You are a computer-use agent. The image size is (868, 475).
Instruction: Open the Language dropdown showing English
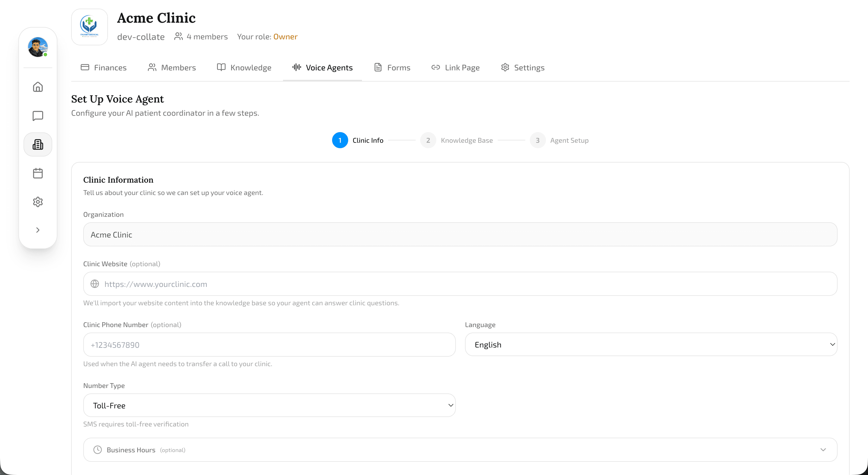650,345
